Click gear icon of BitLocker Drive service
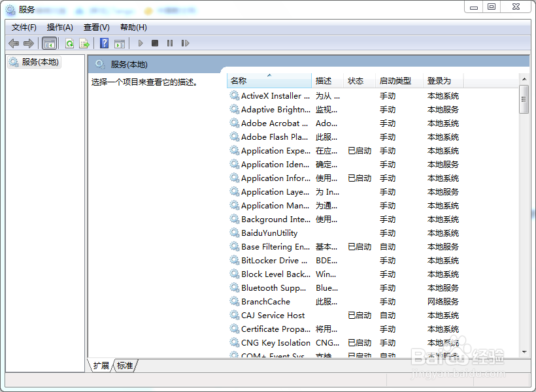The image size is (536, 392). coord(234,260)
